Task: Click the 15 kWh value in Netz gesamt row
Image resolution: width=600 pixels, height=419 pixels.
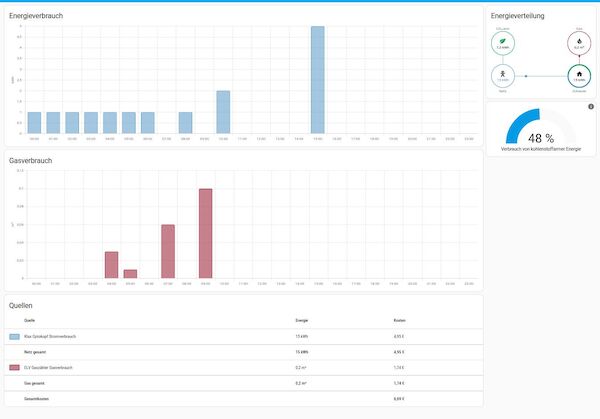Action: tap(302, 352)
